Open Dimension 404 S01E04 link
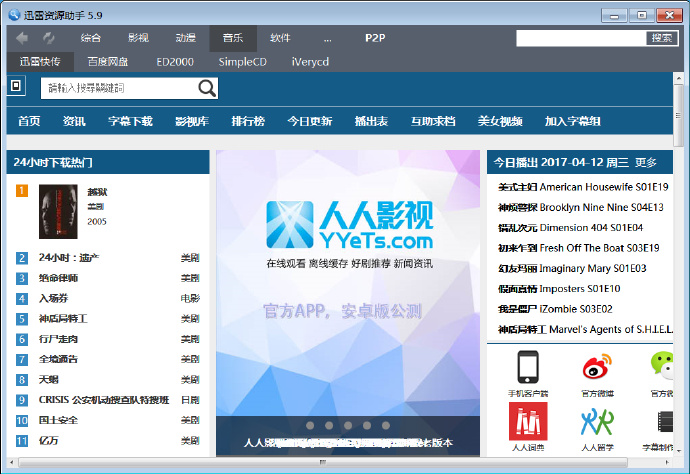Viewport: 690px width, 474px height. click(x=570, y=228)
